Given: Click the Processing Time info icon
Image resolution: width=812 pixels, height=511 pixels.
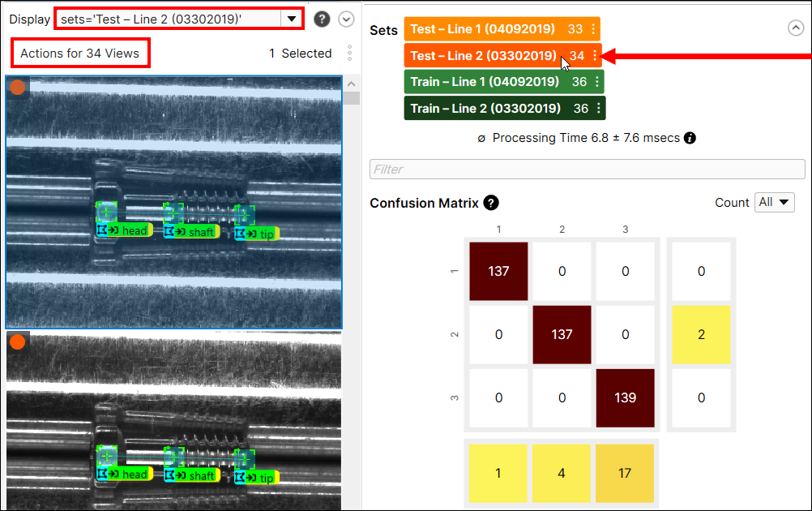Looking at the screenshot, I should coord(690,138).
